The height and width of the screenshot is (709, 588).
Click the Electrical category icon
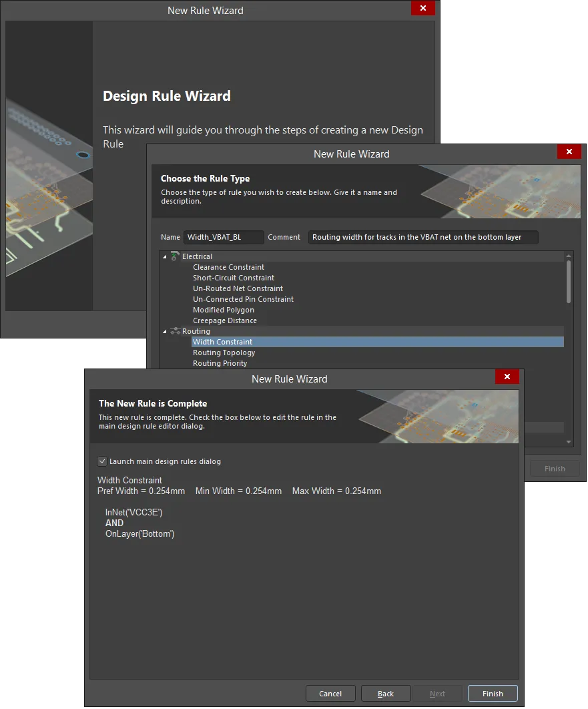click(x=175, y=256)
